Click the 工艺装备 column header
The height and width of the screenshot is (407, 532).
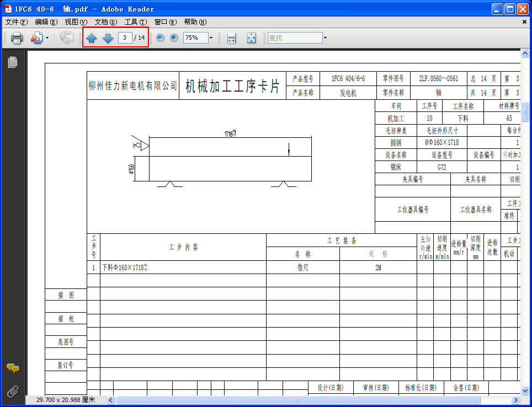[x=342, y=240]
